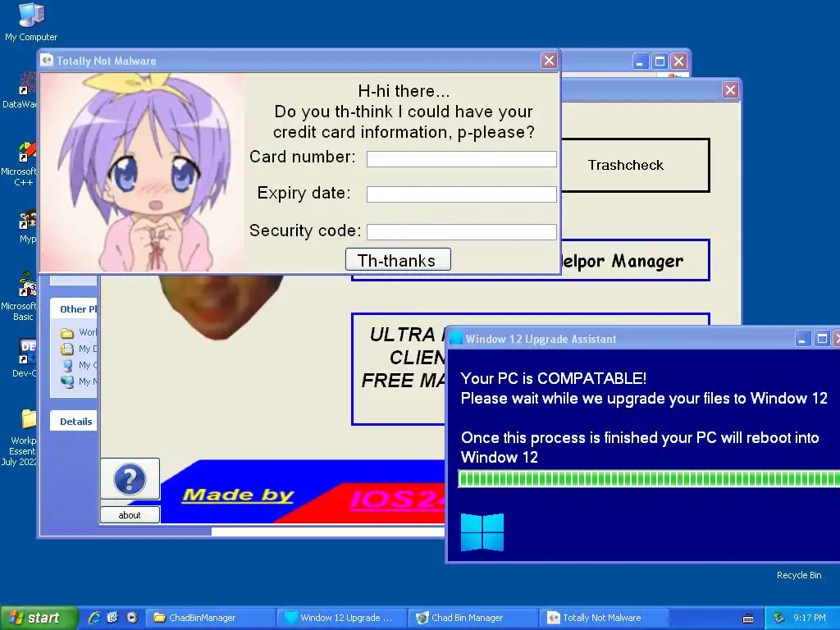Screen dimensions: 840x630
Task: Select the Recycle Bin label on desktop
Action: (x=799, y=575)
